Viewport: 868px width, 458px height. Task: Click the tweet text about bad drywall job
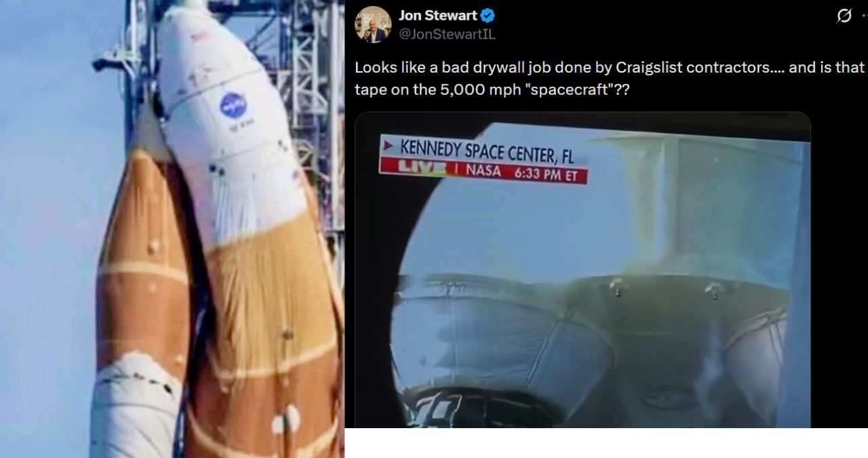coord(610,79)
